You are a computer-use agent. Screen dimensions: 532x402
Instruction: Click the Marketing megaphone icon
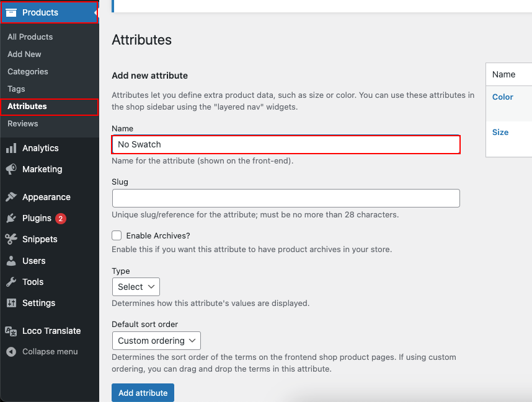(x=11, y=169)
